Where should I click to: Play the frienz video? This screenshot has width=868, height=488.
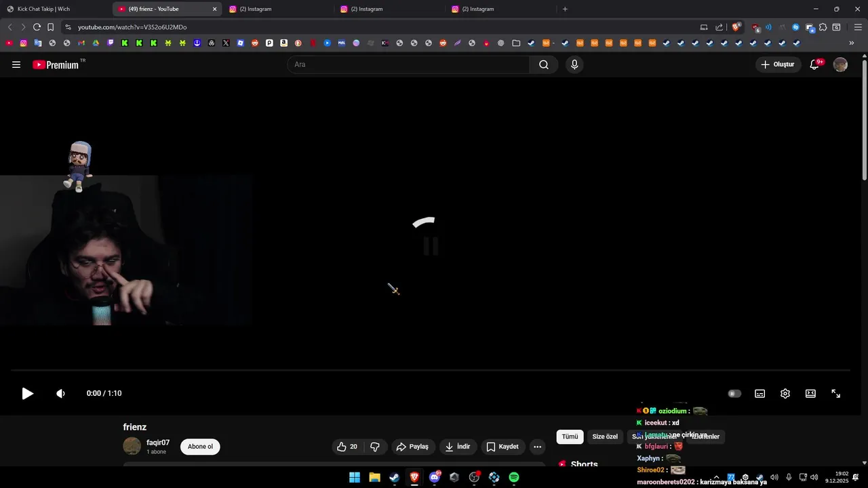point(27,393)
